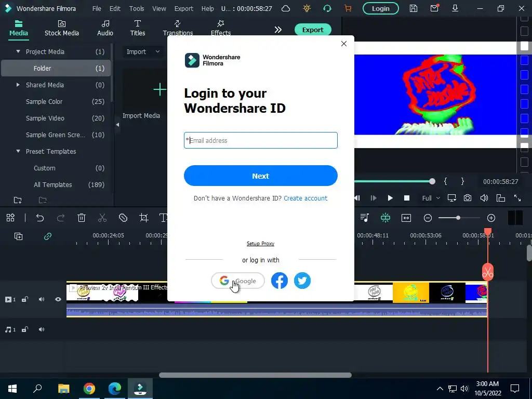Click the download arrow icon in title bar
The width and height of the screenshot is (532, 399).
(455, 8)
